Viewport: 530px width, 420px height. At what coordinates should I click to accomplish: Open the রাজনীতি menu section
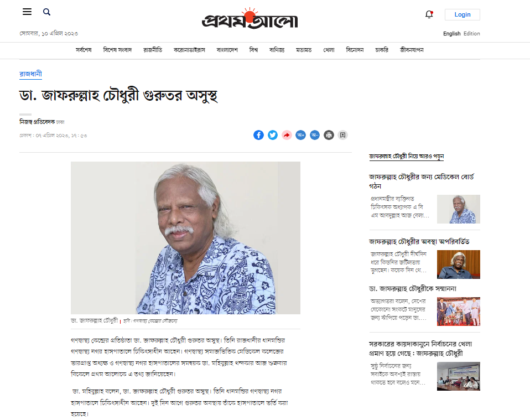tap(153, 50)
